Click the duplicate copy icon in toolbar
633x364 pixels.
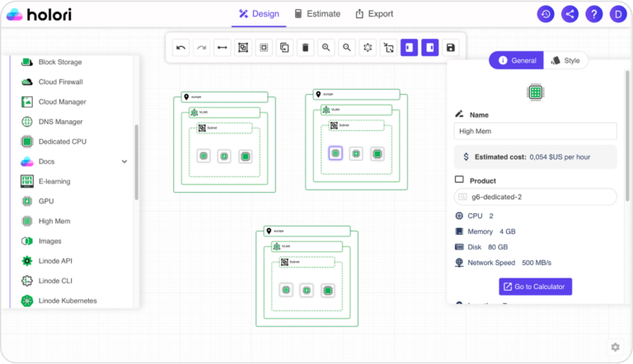click(284, 48)
